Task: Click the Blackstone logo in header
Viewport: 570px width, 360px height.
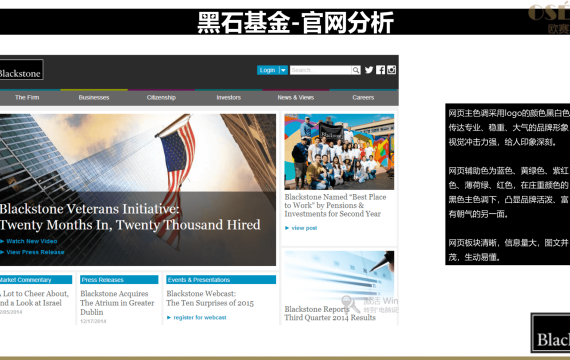Action: pos(21,70)
